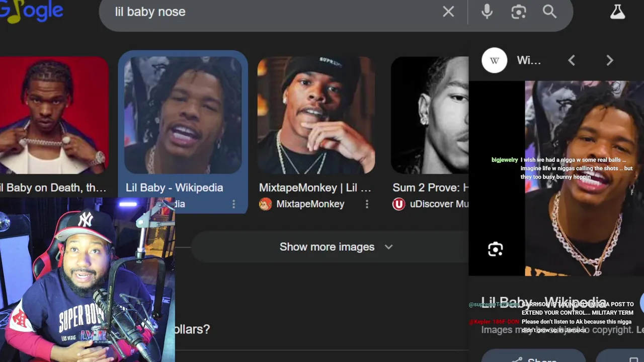Open three-dot menu for Wikipedia result
The height and width of the screenshot is (362, 644).
tap(233, 204)
